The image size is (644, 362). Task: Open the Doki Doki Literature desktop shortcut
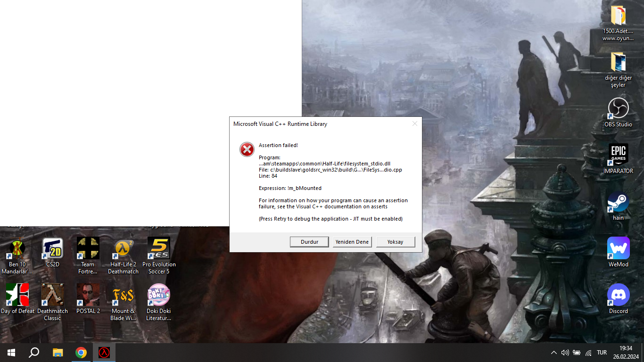[x=158, y=303]
